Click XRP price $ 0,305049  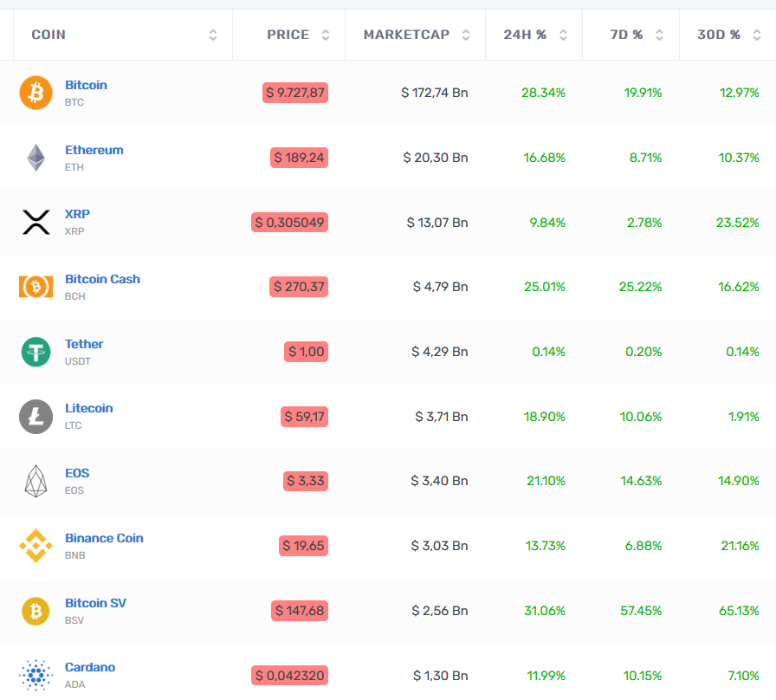[x=289, y=223]
